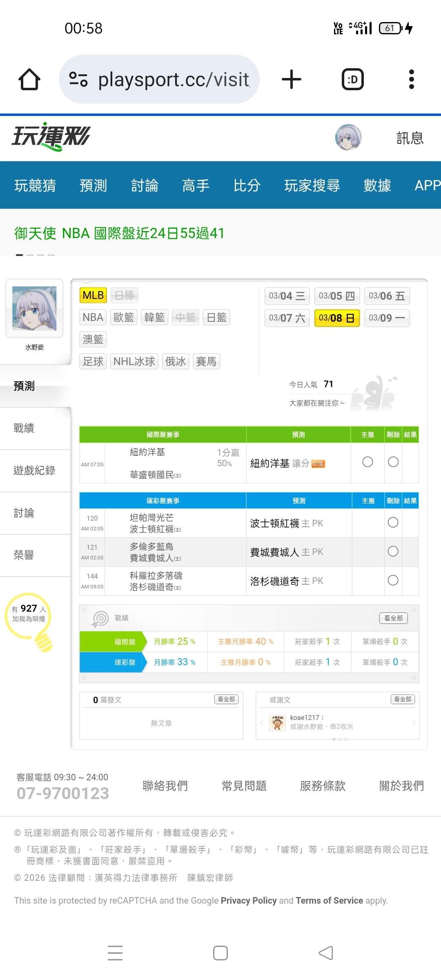Open 比分 nav menu
Image resolution: width=441 pixels, height=980 pixels.
coord(247,185)
